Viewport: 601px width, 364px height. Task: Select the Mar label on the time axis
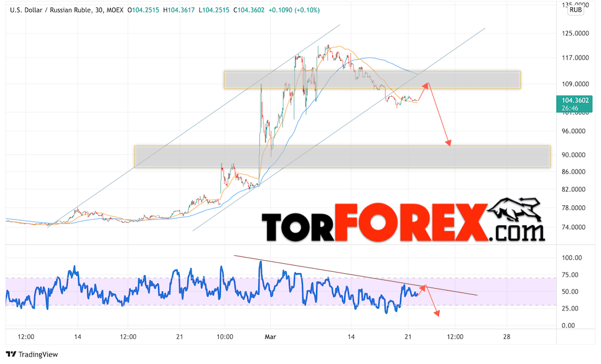269,337
